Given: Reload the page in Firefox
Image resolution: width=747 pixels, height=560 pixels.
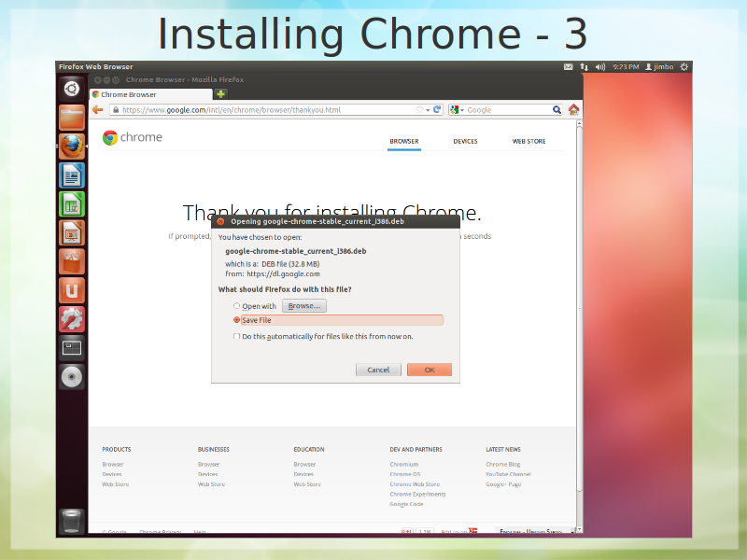Looking at the screenshot, I should click(x=437, y=109).
